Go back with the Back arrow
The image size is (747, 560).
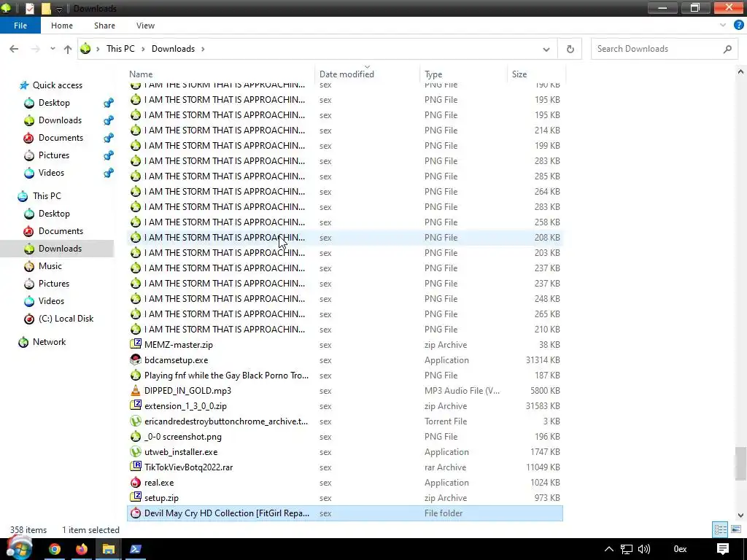pyautogui.click(x=14, y=49)
